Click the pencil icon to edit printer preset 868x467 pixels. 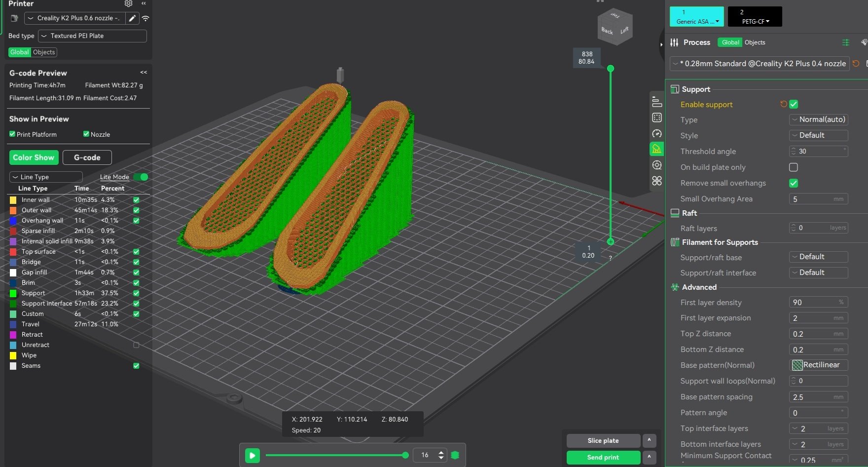point(132,18)
